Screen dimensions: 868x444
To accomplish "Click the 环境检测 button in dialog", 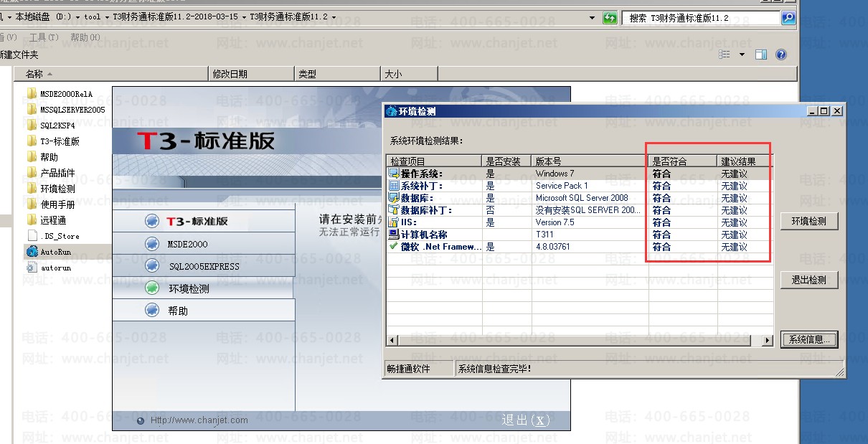I will (809, 222).
